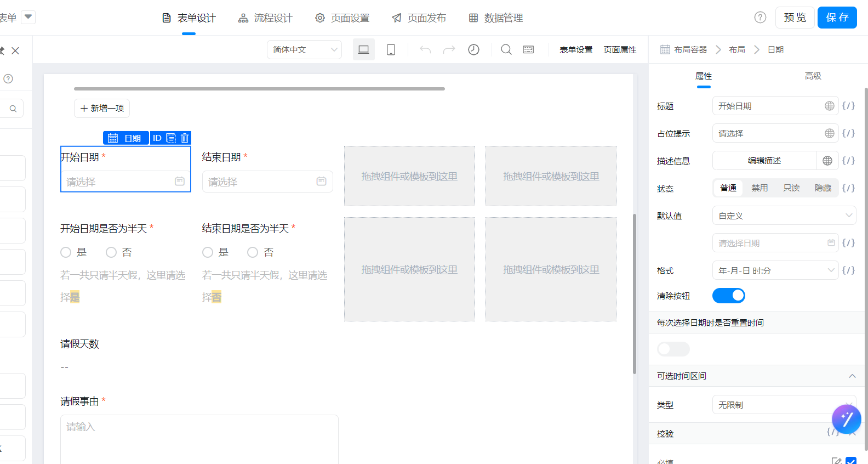Open the AI assistant floating button
Screen dimensions: 868x464
(x=847, y=420)
